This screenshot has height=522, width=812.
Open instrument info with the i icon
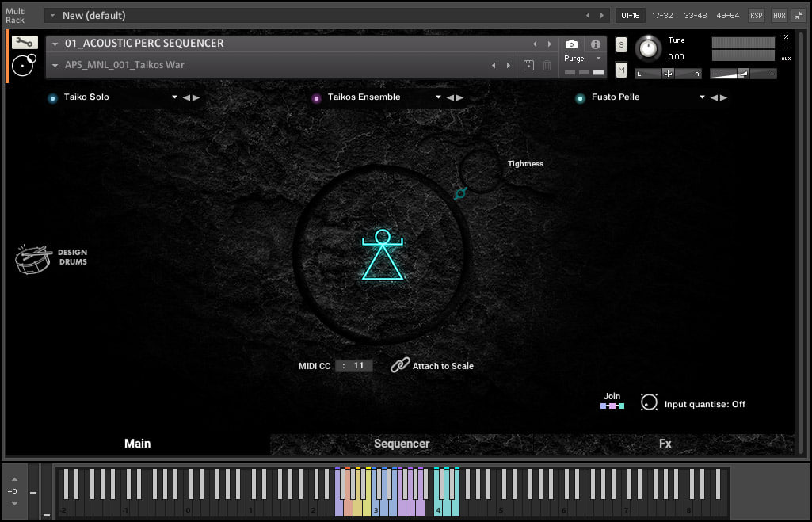[x=595, y=44]
